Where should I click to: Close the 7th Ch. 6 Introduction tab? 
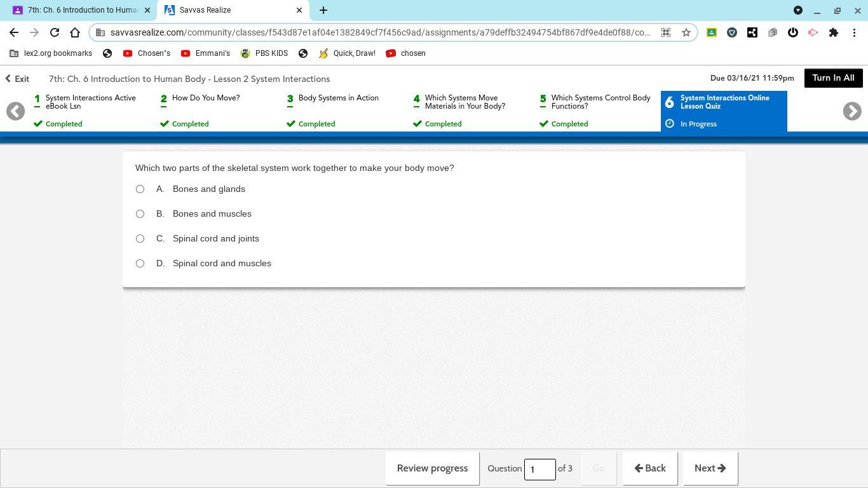147,10
